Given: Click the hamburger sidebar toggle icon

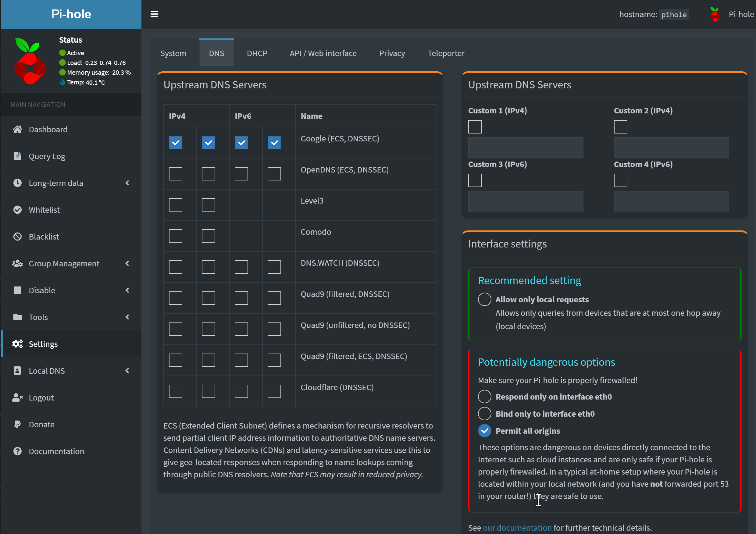Looking at the screenshot, I should (154, 14).
